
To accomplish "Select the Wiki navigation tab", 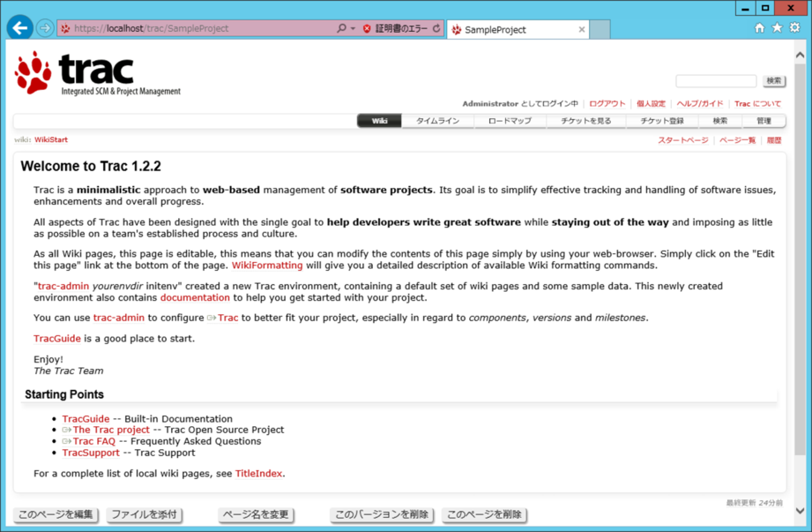I will point(380,121).
